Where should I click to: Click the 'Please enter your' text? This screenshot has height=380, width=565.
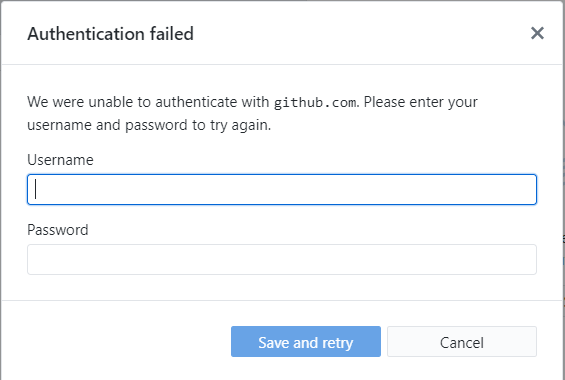pyautogui.click(x=421, y=102)
